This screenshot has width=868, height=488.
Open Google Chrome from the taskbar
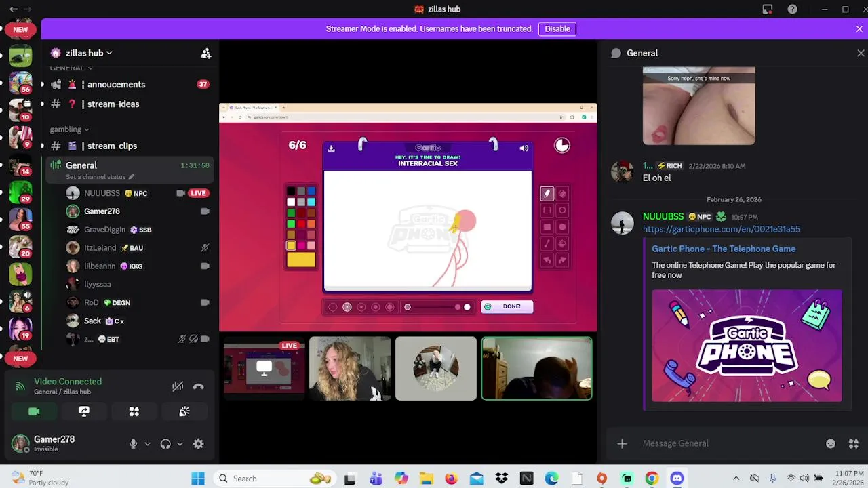[652, 479]
